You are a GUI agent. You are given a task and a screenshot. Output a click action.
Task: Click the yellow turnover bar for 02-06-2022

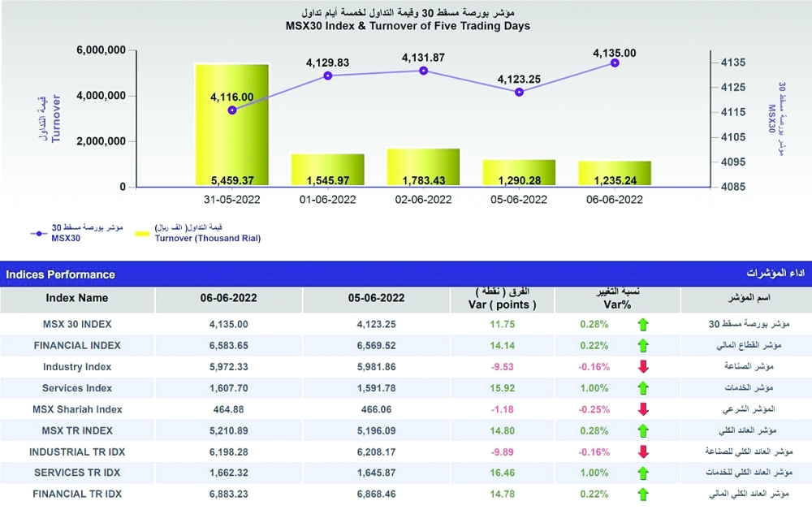pos(423,168)
